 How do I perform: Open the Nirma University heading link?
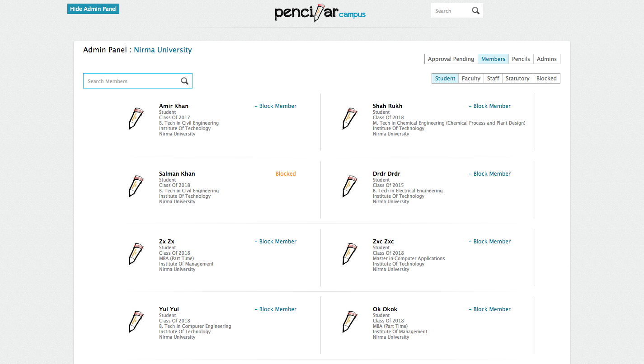coord(163,50)
